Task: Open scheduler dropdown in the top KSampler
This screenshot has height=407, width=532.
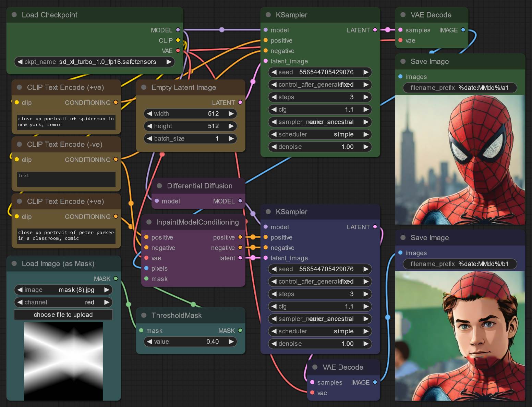Action: tap(320, 134)
